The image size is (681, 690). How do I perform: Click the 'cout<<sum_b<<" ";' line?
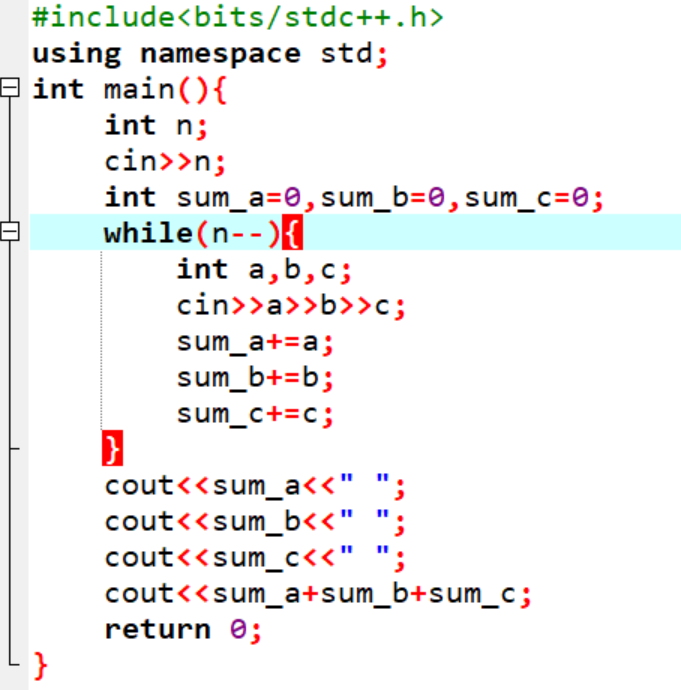tap(255, 521)
